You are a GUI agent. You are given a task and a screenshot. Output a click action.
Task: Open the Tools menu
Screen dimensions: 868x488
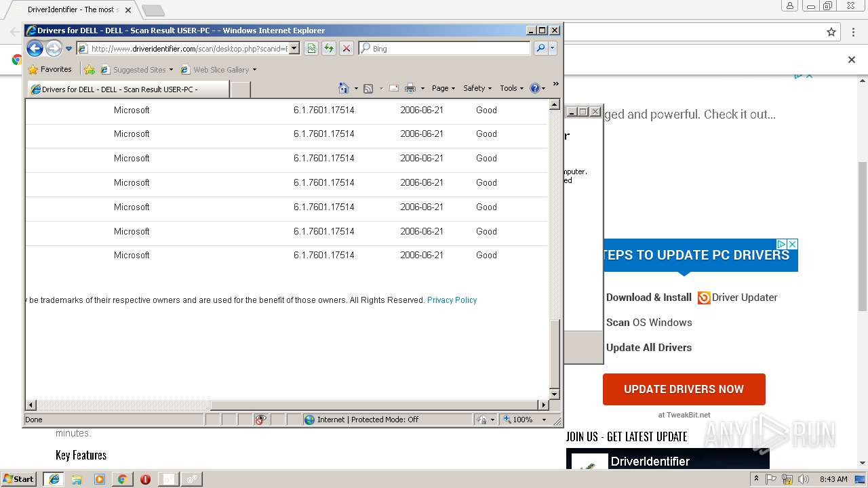click(x=512, y=88)
